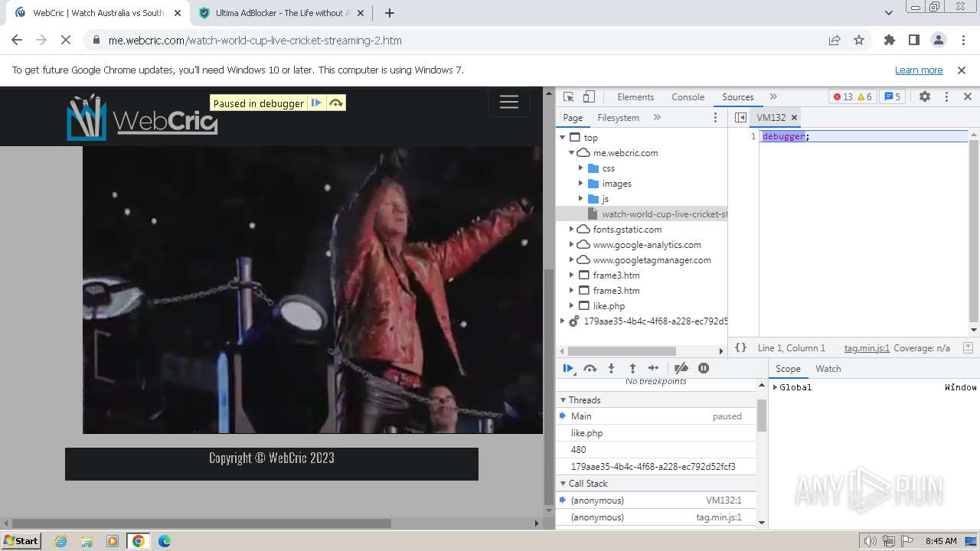Select the anonymous VM132:1 call frame

point(655,500)
